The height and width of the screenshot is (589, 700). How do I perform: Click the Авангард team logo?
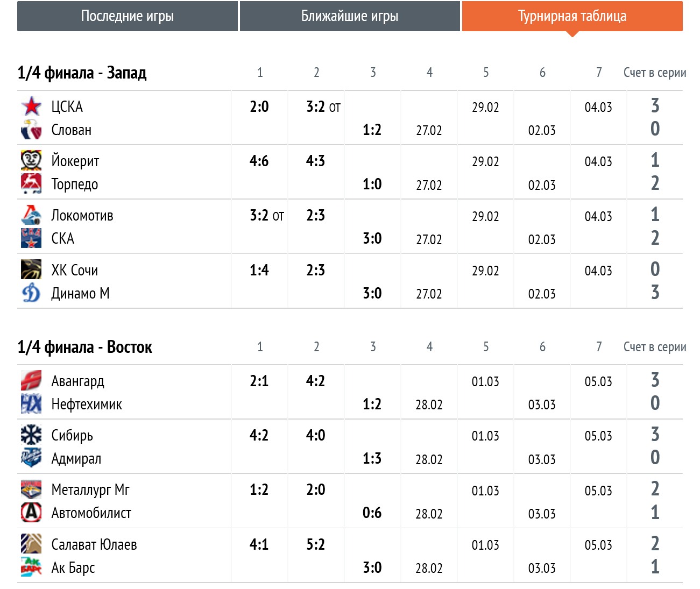click(x=31, y=381)
